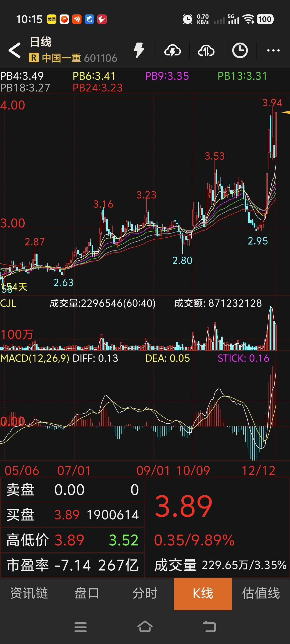290x644 pixels.
Task: Switch to the 分时 tab
Action: [x=145, y=593]
